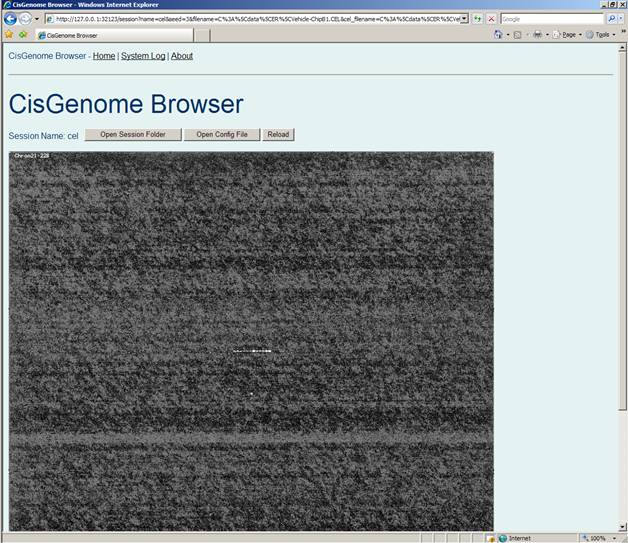This screenshot has height=543, width=628.
Task: Click the security shield status icon
Action: (491, 538)
